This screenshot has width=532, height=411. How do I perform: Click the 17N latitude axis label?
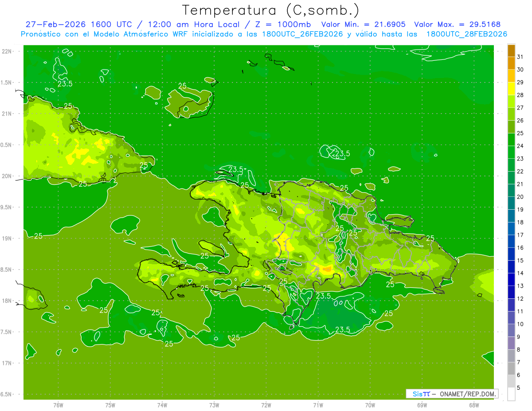click(x=7, y=363)
